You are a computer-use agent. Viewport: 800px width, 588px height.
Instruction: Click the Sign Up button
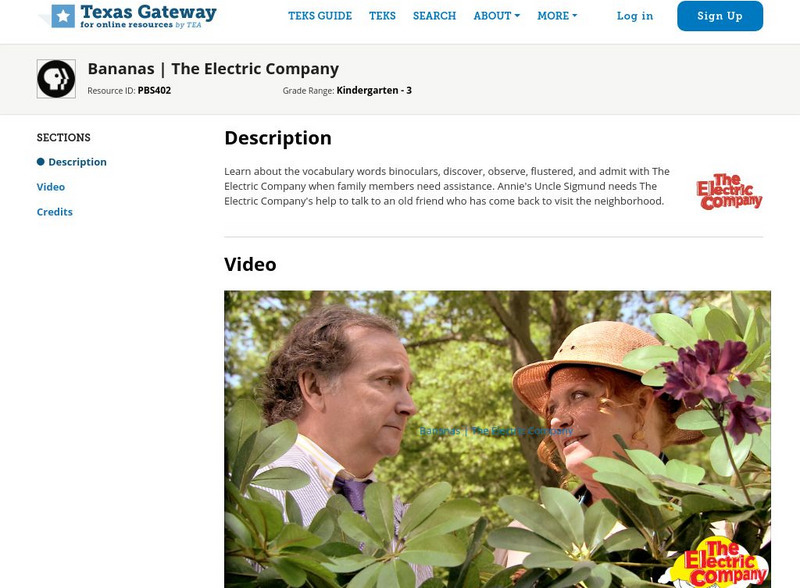click(x=720, y=16)
